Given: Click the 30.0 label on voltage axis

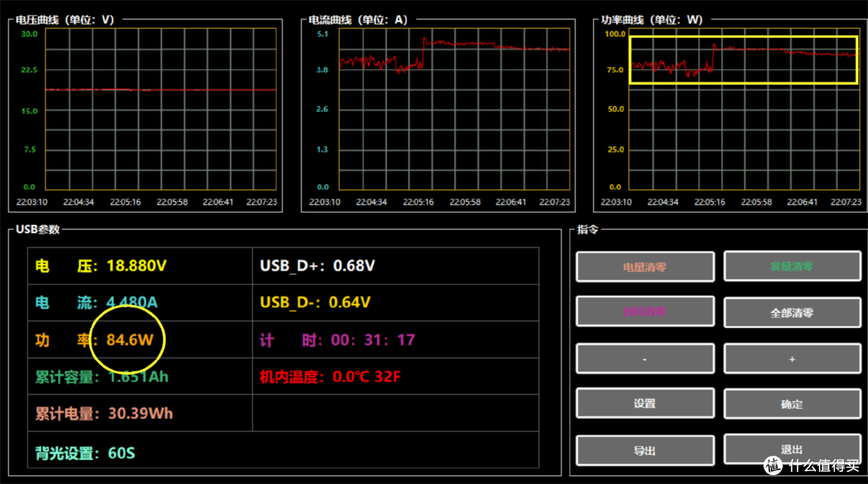Looking at the screenshot, I should pos(30,34).
